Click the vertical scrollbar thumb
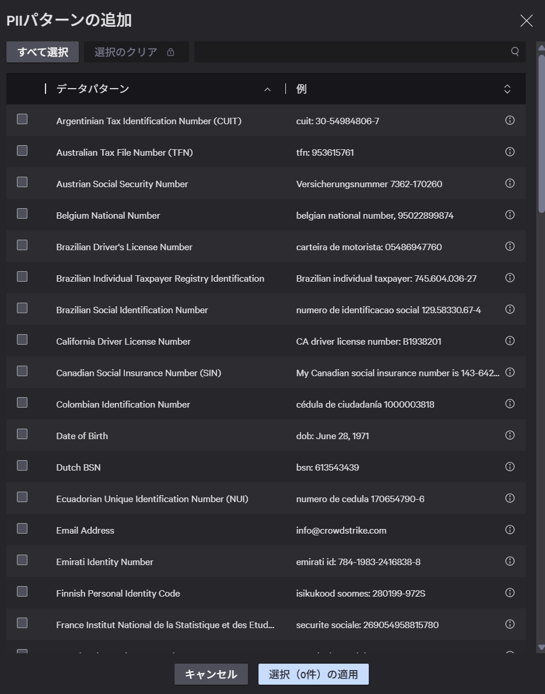Image resolution: width=545 pixels, height=694 pixels. (x=541, y=133)
